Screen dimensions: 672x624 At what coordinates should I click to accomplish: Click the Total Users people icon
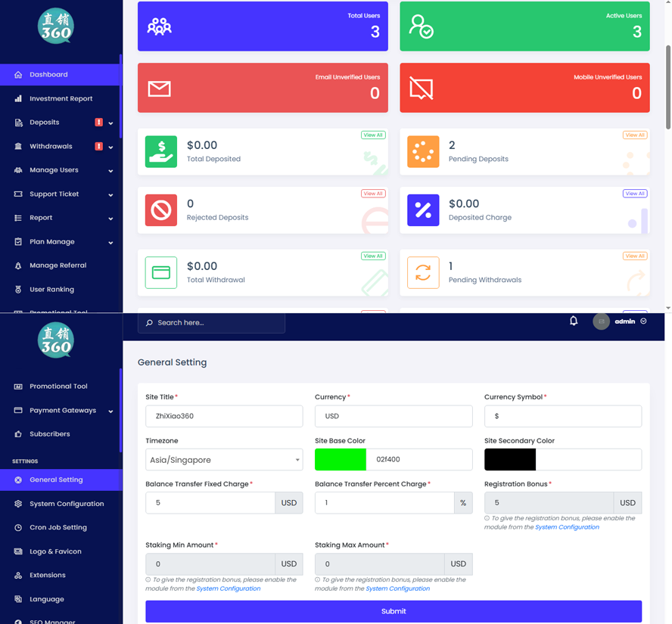point(159,26)
